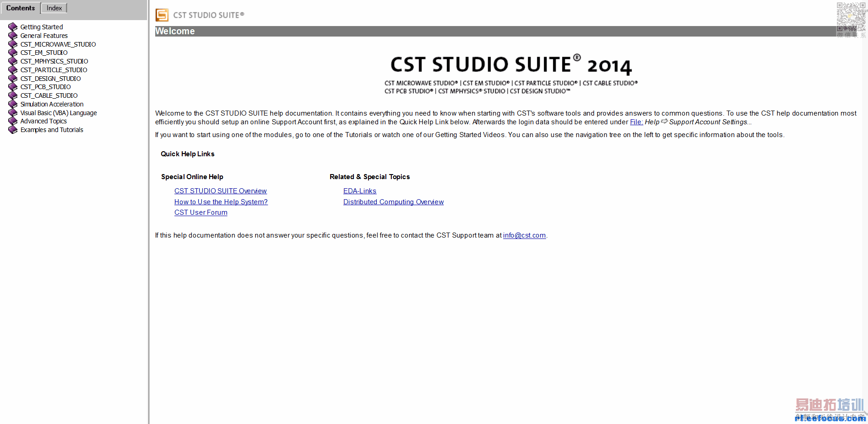Visit the CST User Forum link
Viewport: 868px width, 424px height.
click(201, 212)
